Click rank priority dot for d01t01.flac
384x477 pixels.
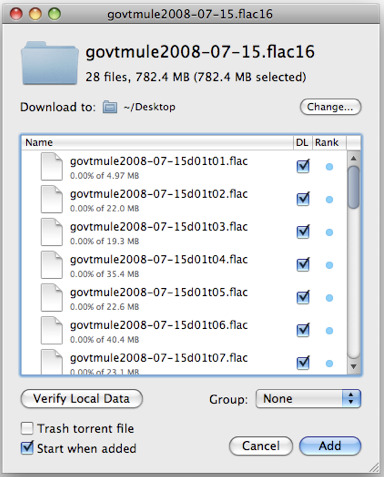[329, 167]
